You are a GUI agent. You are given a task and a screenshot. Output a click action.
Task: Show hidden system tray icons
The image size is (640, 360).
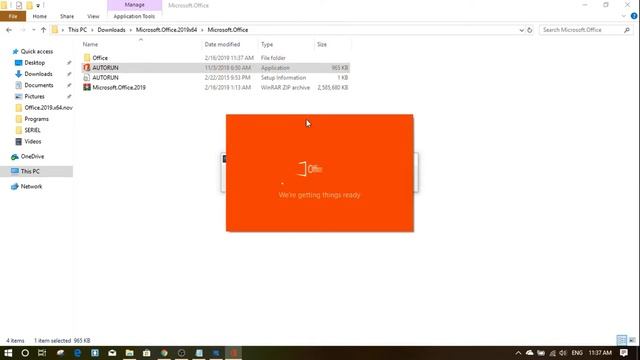click(518, 353)
